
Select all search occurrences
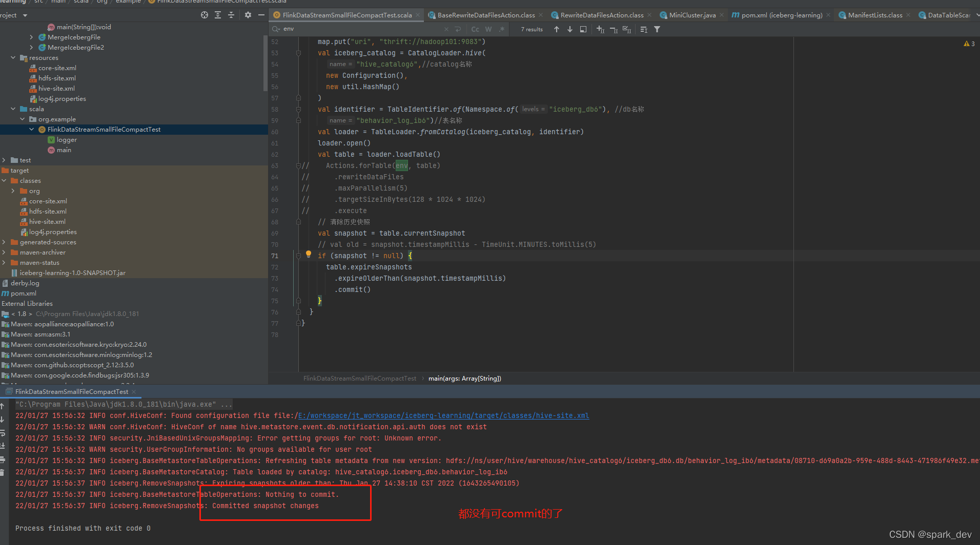[627, 29]
